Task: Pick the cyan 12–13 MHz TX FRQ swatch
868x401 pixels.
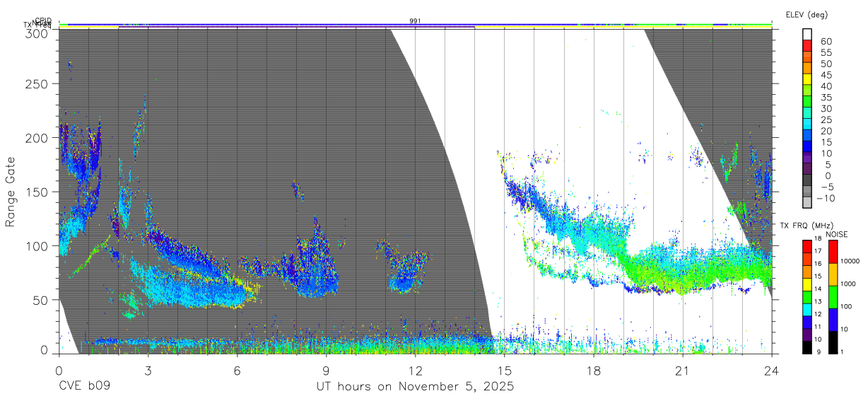Action: tap(807, 309)
